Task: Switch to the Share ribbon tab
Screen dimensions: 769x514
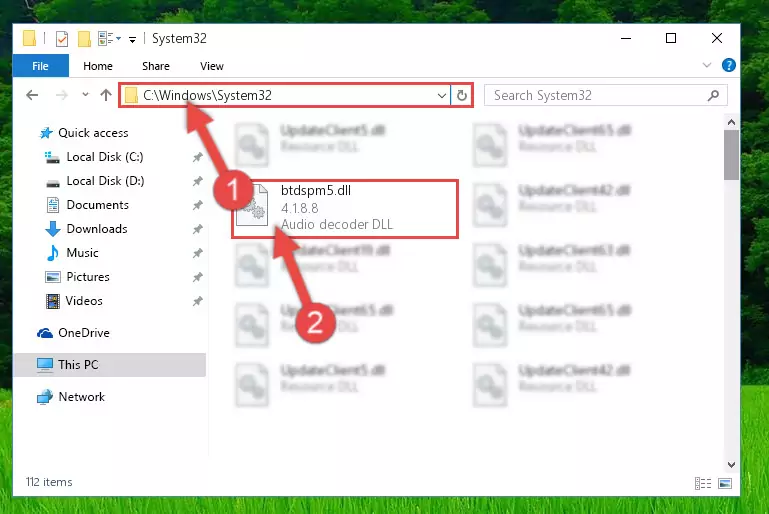Action: [156, 66]
